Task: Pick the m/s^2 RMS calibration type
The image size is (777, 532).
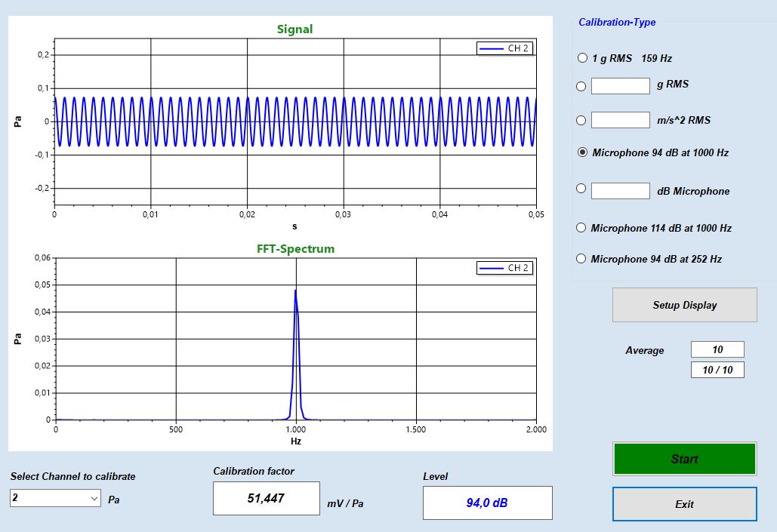Action: pos(581,119)
